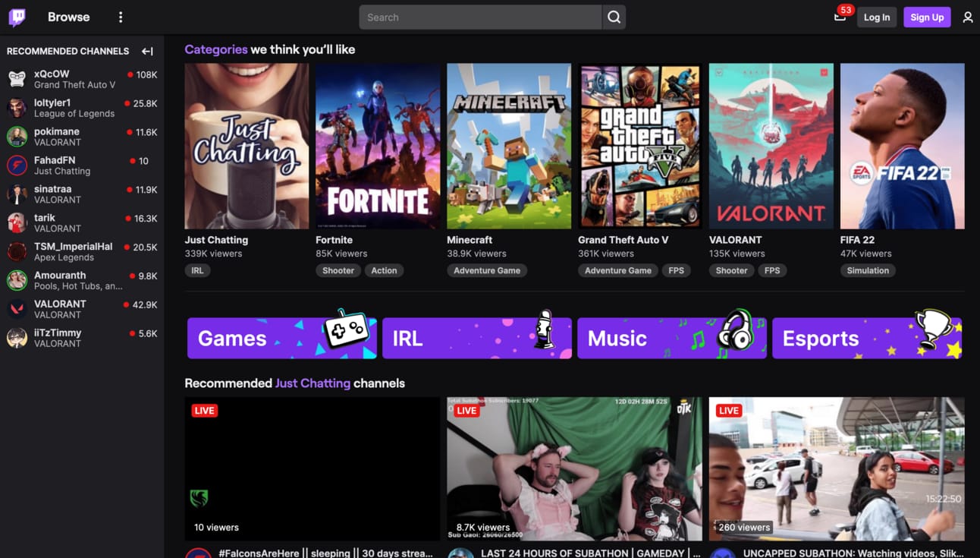Viewport: 980px width, 558px height.
Task: Click the game controller icon on Games banner
Action: (346, 330)
